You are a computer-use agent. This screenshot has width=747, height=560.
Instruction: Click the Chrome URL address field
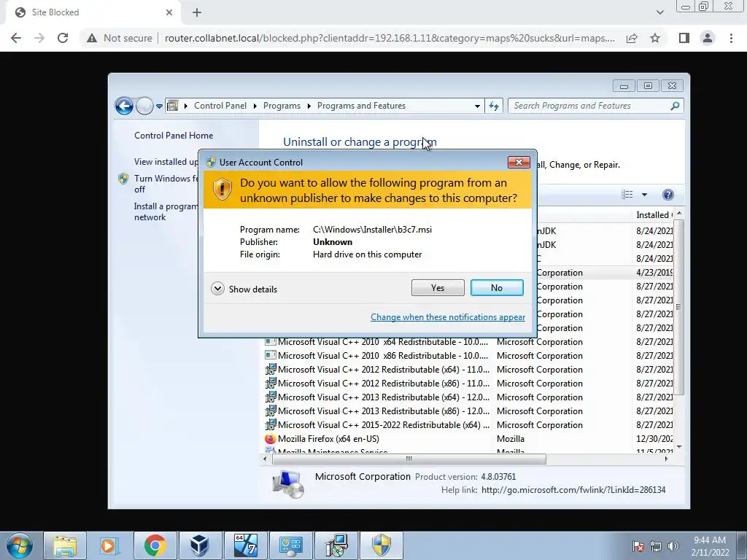coord(390,38)
